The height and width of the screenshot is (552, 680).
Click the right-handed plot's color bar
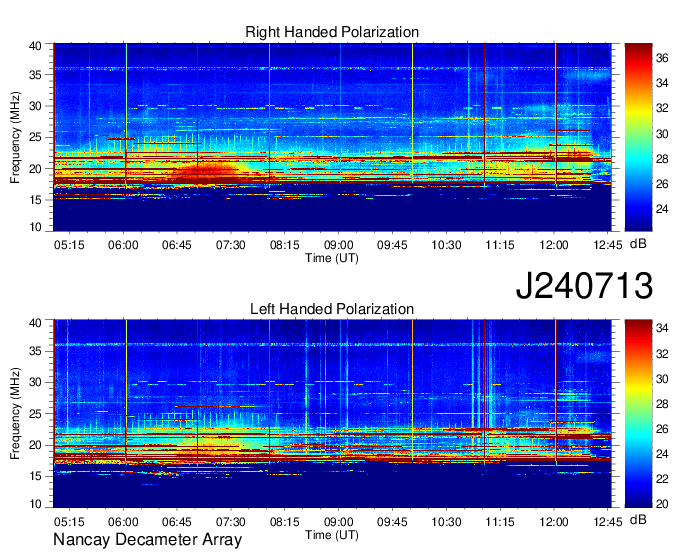[638, 137]
